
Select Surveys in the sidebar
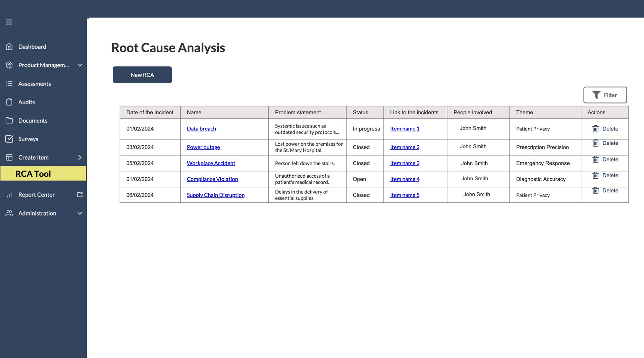point(28,139)
